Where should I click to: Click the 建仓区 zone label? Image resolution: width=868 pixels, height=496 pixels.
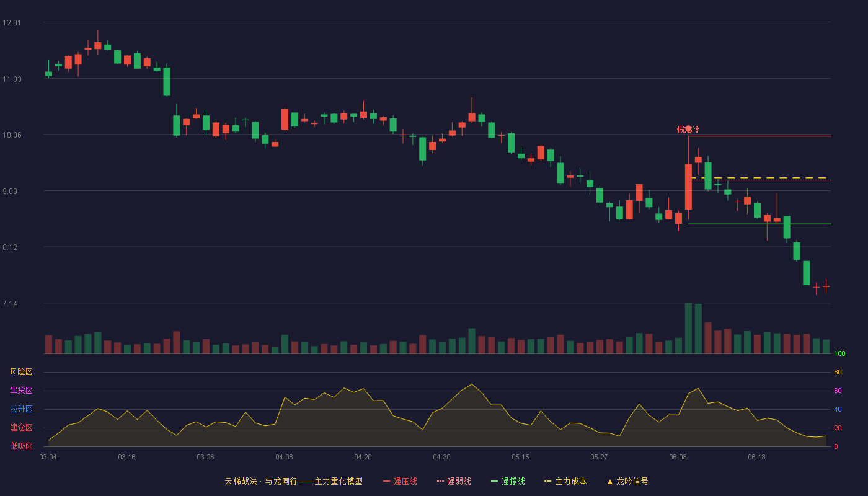[x=21, y=428]
